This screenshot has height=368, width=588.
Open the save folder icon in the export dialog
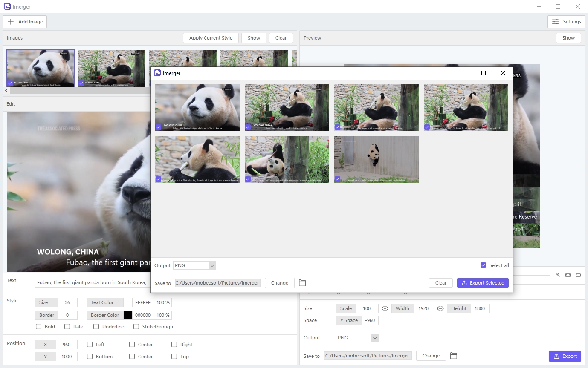302,283
